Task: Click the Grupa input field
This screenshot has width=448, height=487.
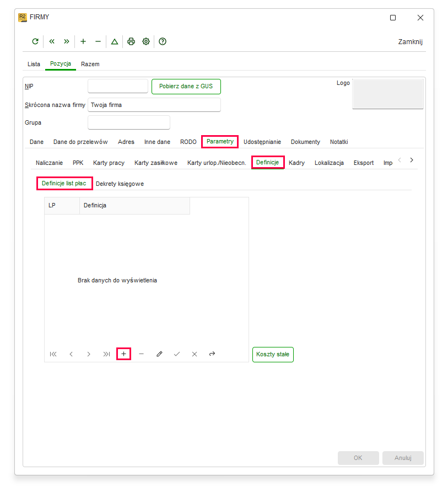Action: pos(129,122)
